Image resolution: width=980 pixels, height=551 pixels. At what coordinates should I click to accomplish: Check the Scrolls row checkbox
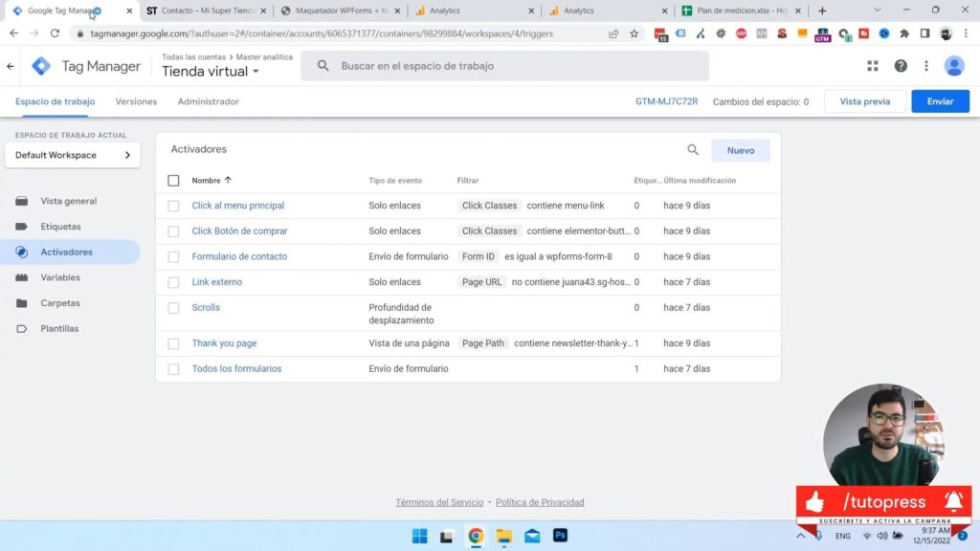tap(173, 308)
